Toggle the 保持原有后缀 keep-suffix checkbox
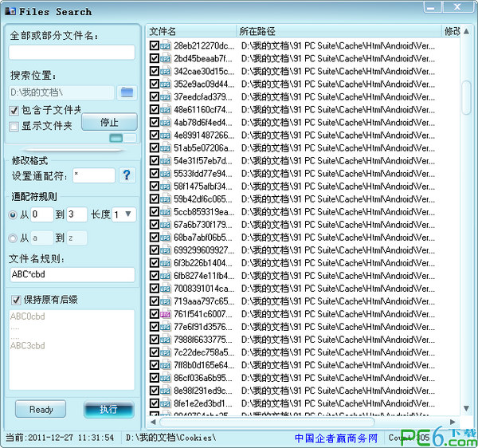 16,300
